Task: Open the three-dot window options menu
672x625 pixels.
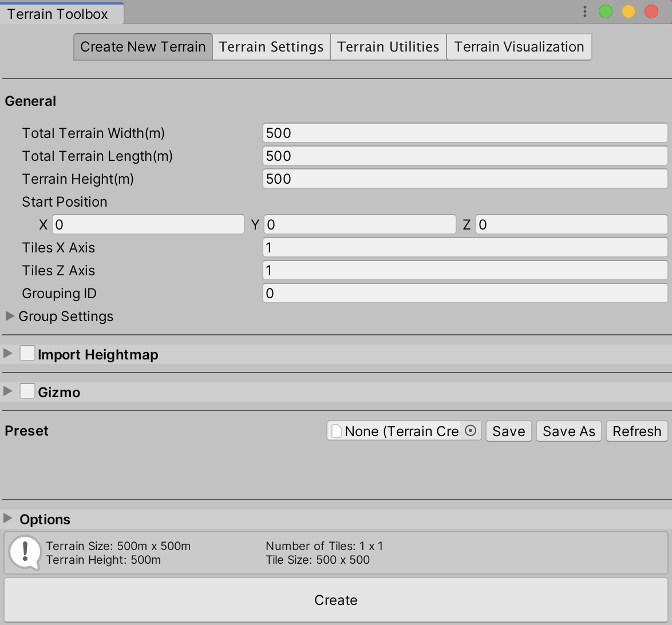Action: click(584, 11)
